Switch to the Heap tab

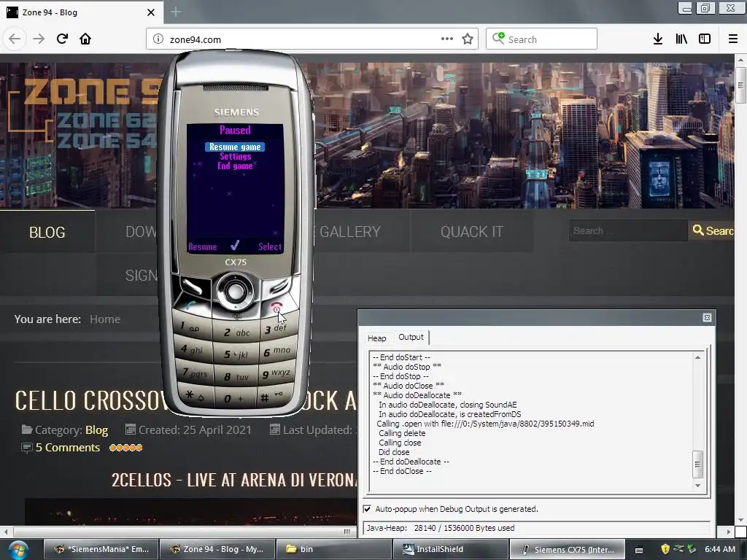pyautogui.click(x=377, y=338)
